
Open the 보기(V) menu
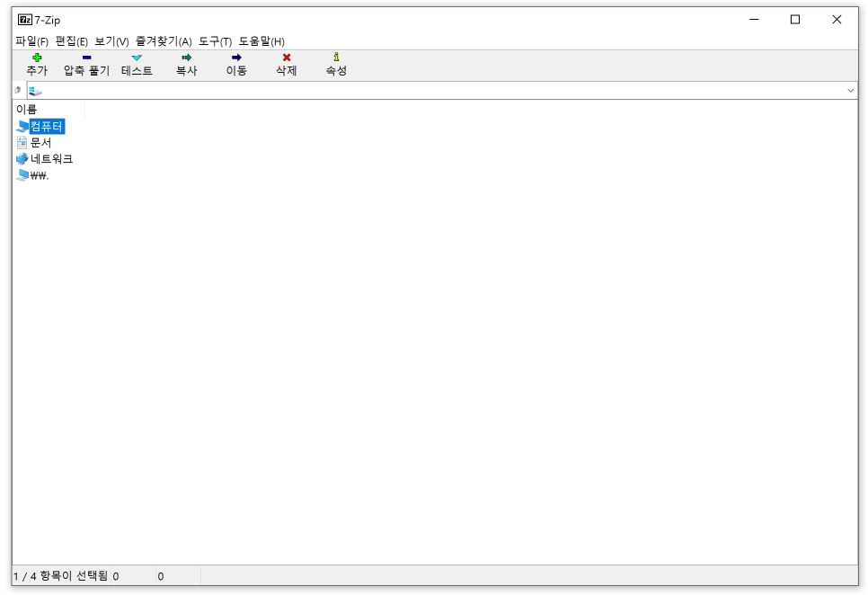110,41
